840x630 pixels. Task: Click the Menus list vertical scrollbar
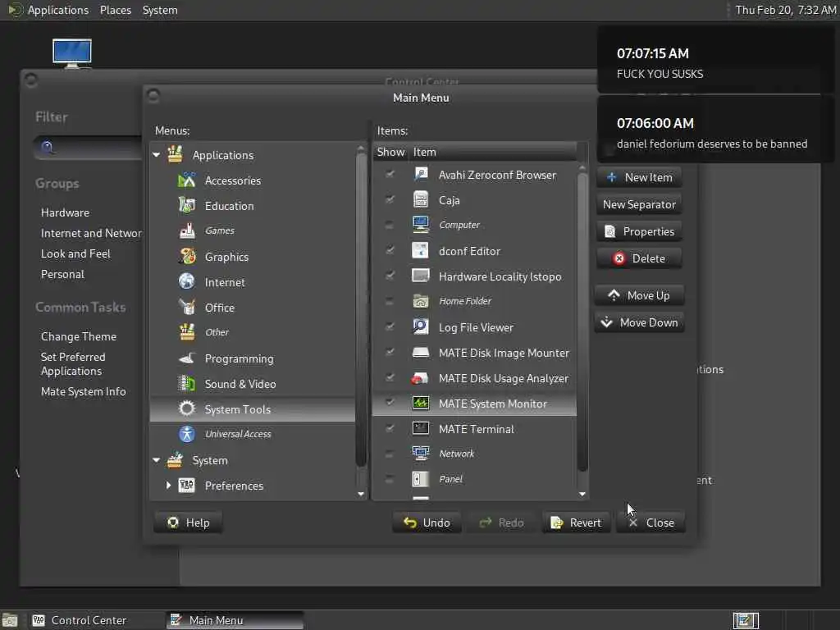[x=361, y=311]
